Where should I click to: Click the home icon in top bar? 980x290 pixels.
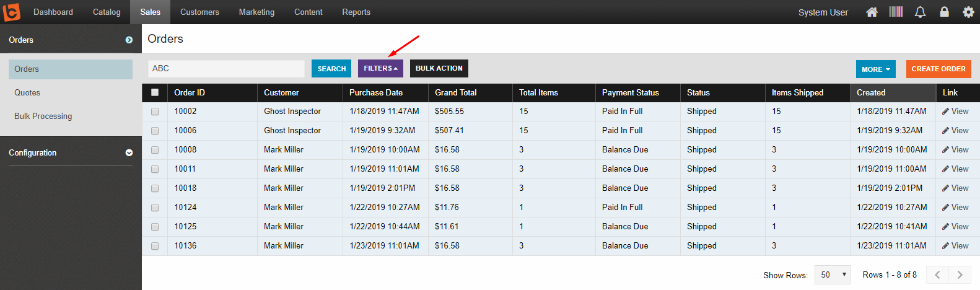pos(872,12)
